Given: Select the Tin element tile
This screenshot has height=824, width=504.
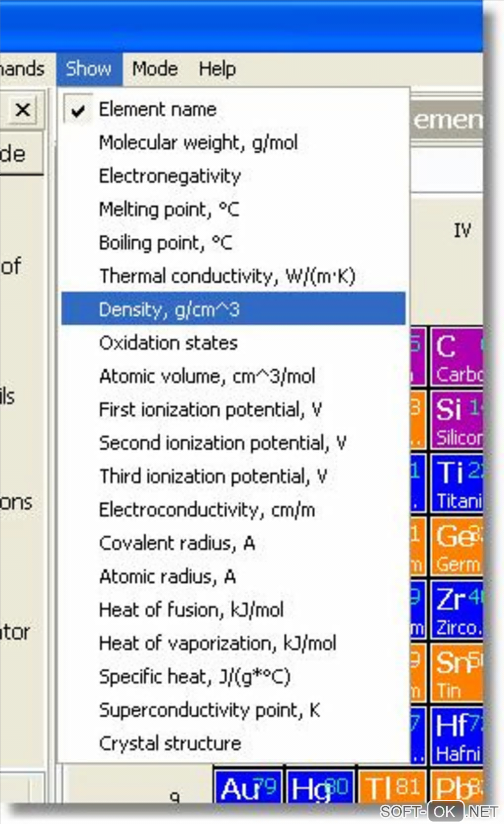Looking at the screenshot, I should [457, 673].
